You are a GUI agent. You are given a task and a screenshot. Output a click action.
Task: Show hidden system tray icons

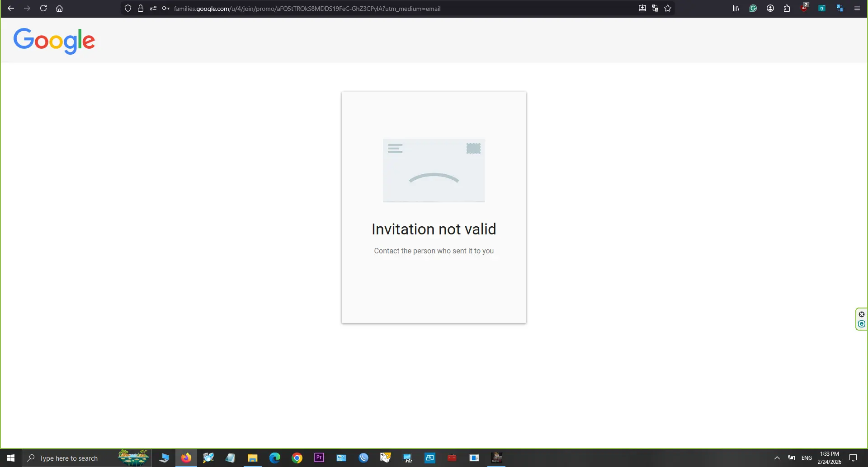coord(777,458)
